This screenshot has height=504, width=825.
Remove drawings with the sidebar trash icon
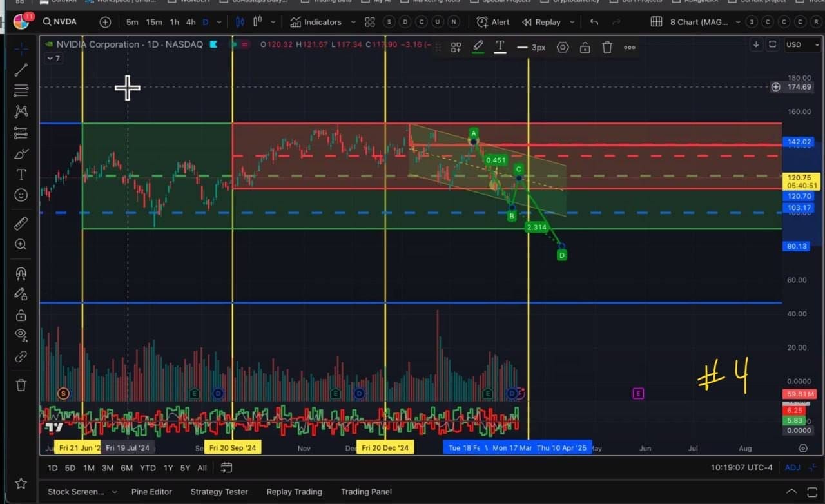[x=21, y=385]
